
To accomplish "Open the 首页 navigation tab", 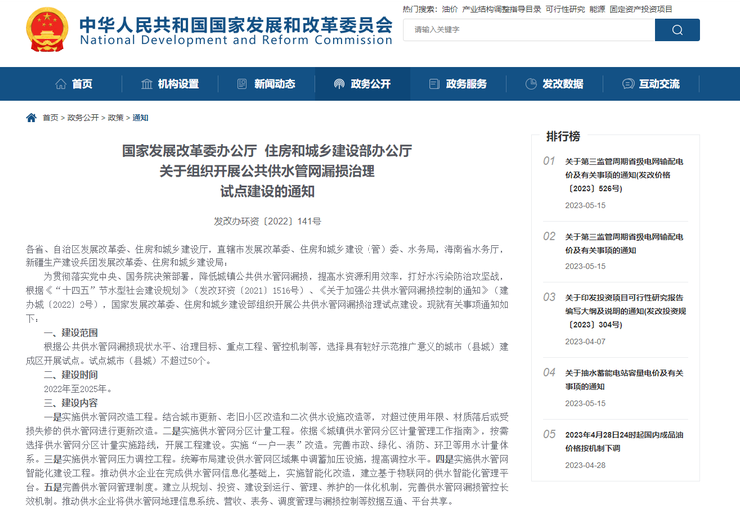I will coord(74,84).
